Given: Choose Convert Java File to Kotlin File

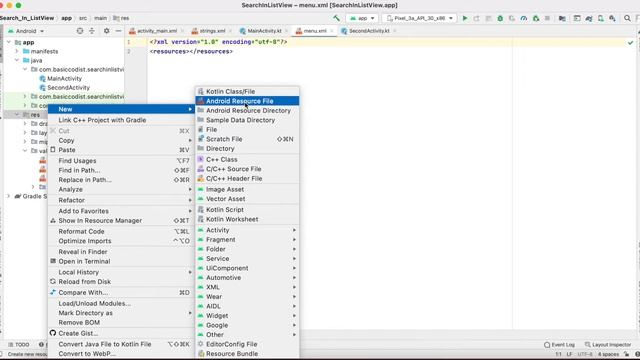Looking at the screenshot, I should coord(121,344).
